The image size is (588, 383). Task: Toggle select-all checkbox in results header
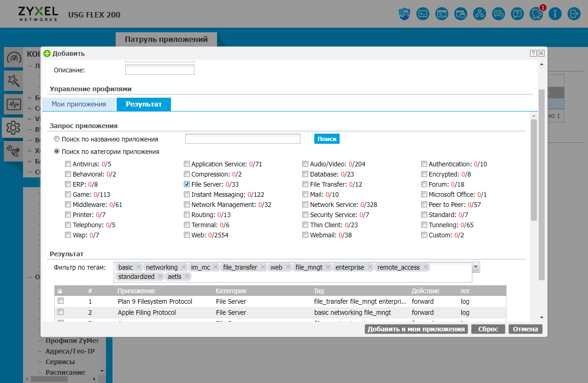click(x=59, y=291)
